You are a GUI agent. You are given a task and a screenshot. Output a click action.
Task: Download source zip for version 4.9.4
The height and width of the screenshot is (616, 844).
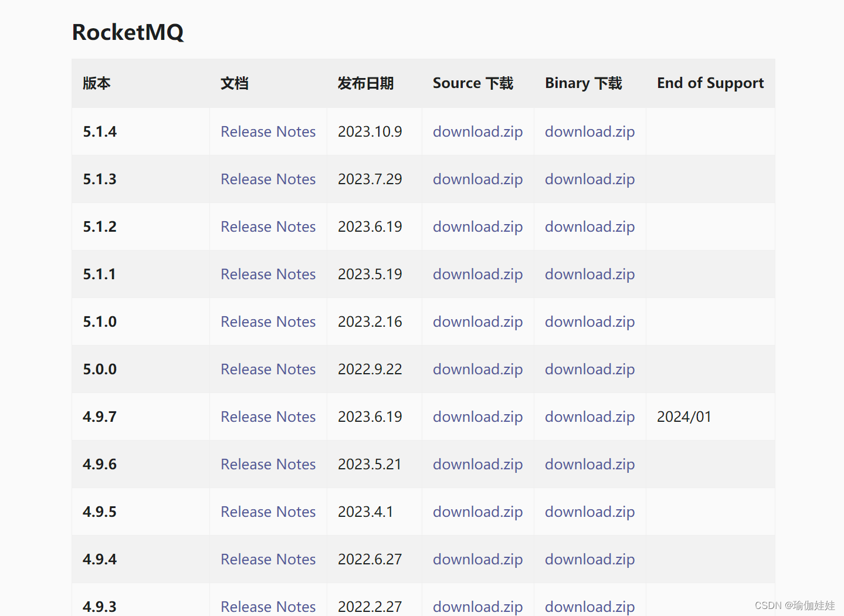477,559
